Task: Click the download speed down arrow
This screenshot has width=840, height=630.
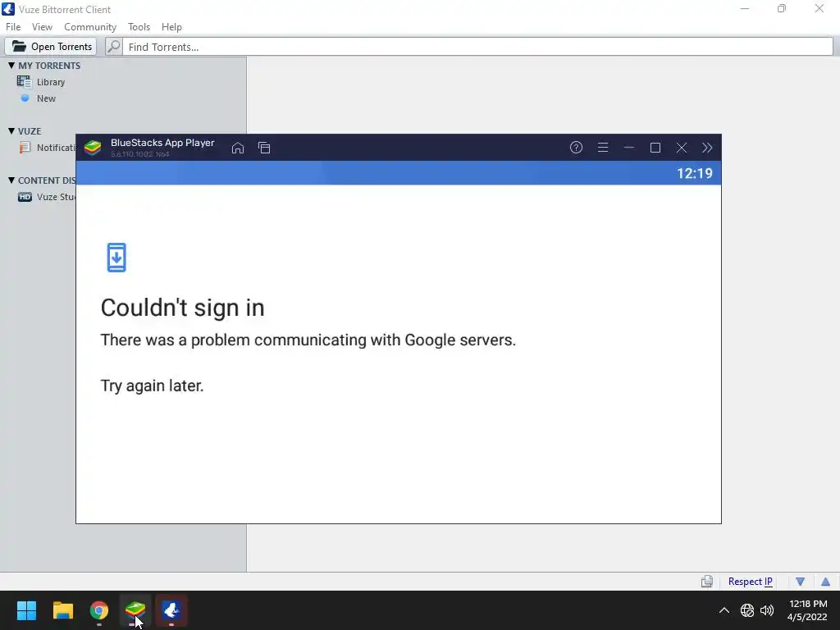Action: coord(801,582)
